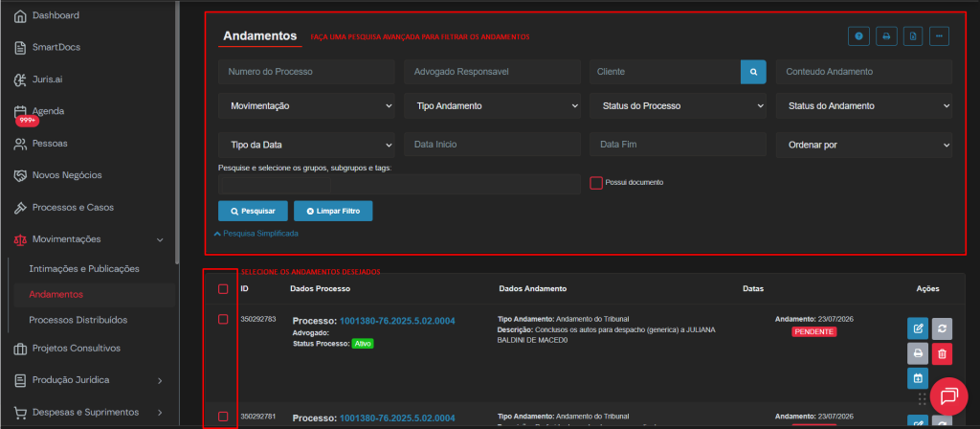This screenshot has height=429, width=980.
Task: Click the Novos Negócios handshake icon
Action: click(x=20, y=176)
